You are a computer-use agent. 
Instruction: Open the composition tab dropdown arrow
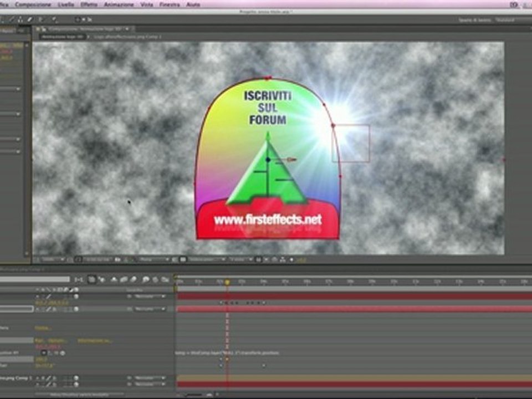pos(127,29)
